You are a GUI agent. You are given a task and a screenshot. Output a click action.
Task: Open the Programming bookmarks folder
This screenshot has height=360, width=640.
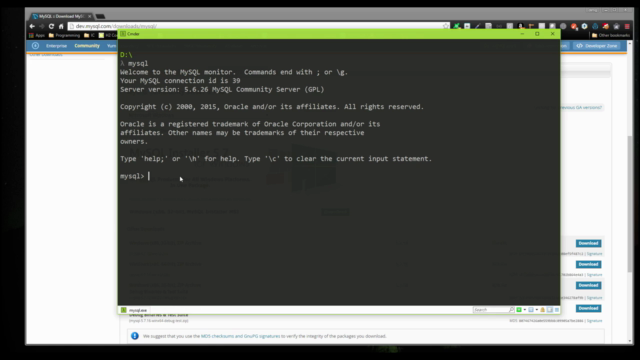(x=64, y=36)
